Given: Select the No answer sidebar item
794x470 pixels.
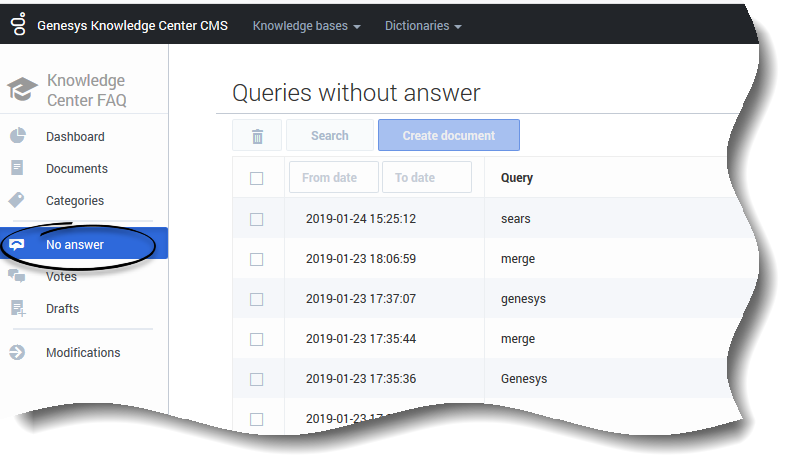Looking at the screenshot, I should (75, 244).
